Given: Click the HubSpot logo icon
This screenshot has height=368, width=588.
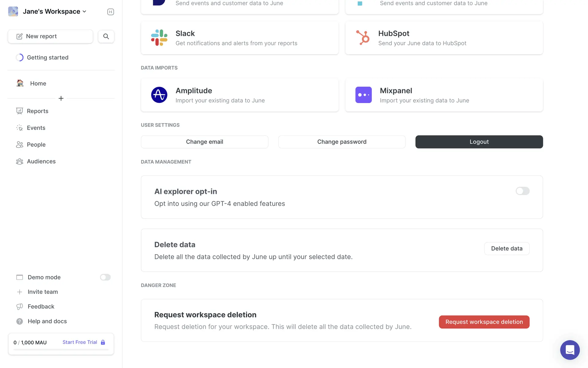Looking at the screenshot, I should [363, 38].
